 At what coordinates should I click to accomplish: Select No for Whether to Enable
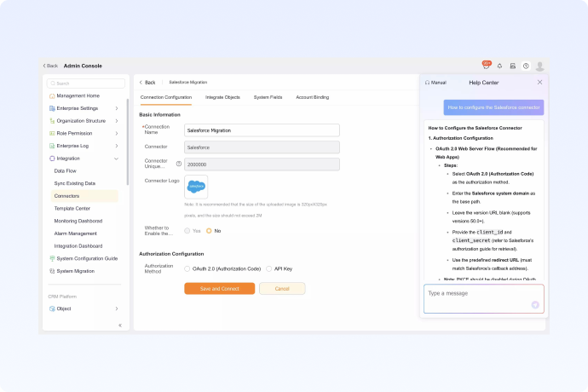[x=209, y=231]
